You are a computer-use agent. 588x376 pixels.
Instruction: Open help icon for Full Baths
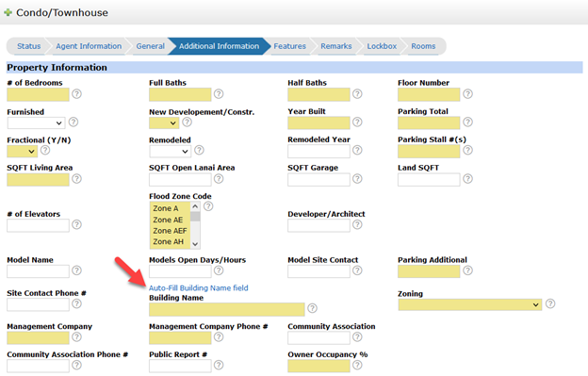click(x=219, y=93)
